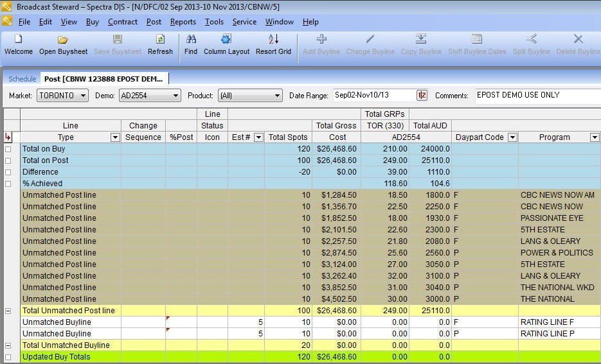Tick the Total on Buy row checkbox
This screenshot has width=601, height=364.
coord(8,150)
